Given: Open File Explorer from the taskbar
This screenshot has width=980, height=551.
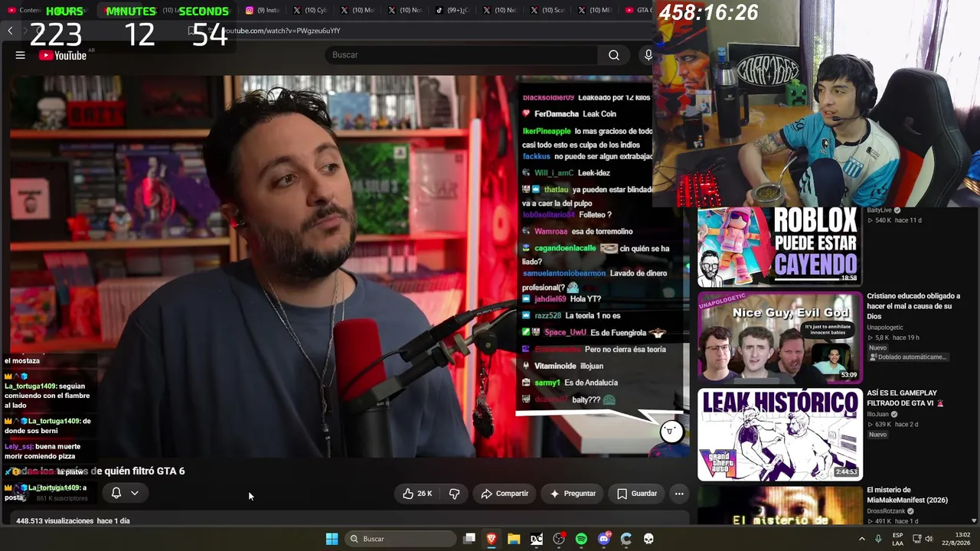Looking at the screenshot, I should 514,539.
